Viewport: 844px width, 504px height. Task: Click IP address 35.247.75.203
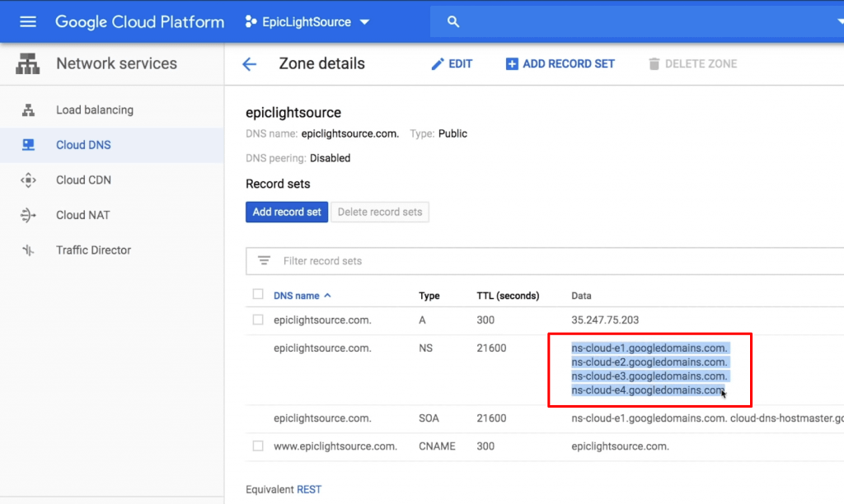[x=605, y=320]
